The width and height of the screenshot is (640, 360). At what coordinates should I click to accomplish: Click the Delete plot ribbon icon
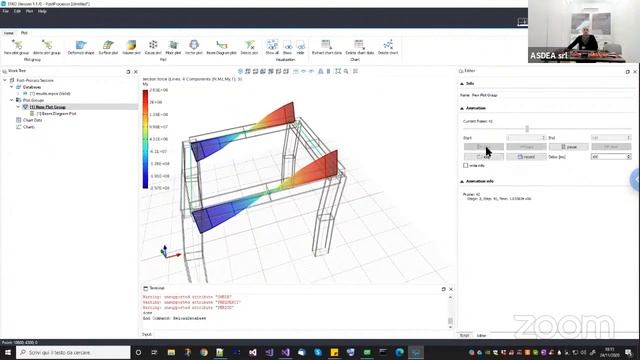[x=249, y=47]
